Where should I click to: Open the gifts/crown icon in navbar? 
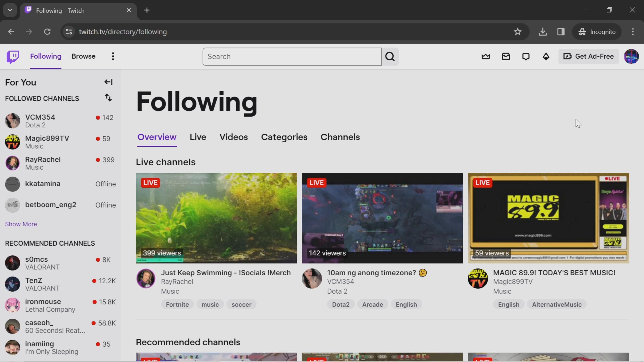click(x=486, y=56)
